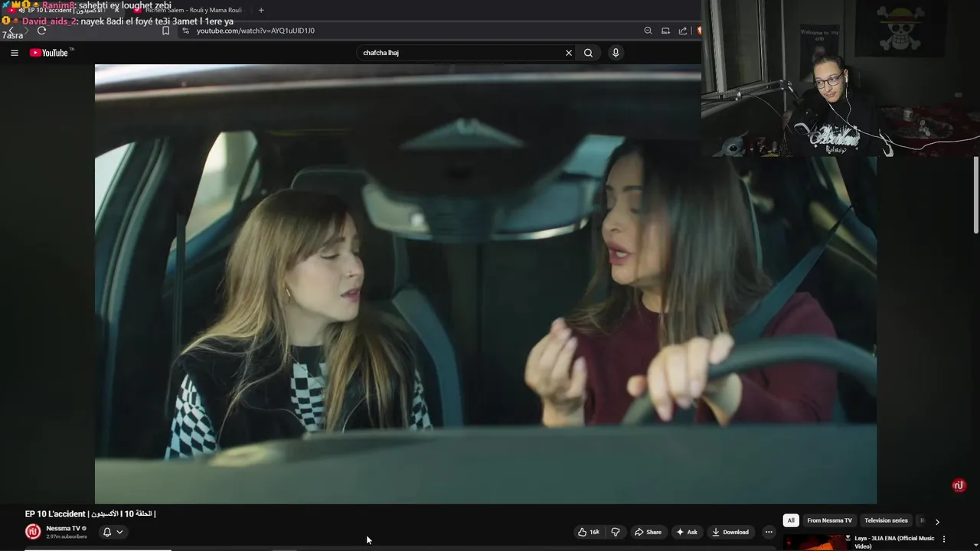Clear the search text with the X

(569, 53)
